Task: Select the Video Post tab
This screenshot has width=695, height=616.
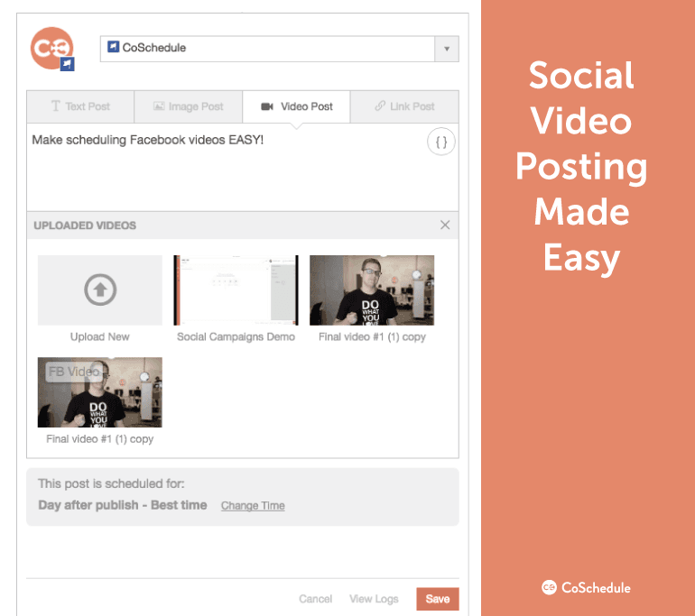Action: tap(296, 106)
